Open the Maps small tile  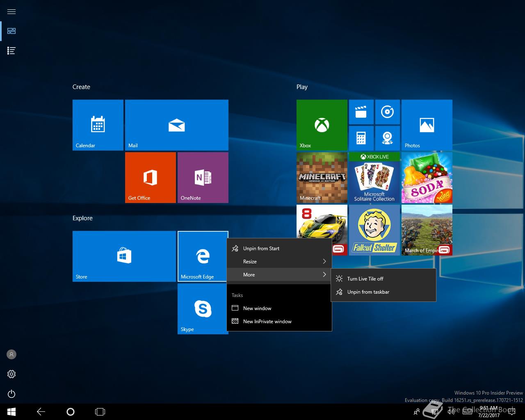click(x=388, y=138)
